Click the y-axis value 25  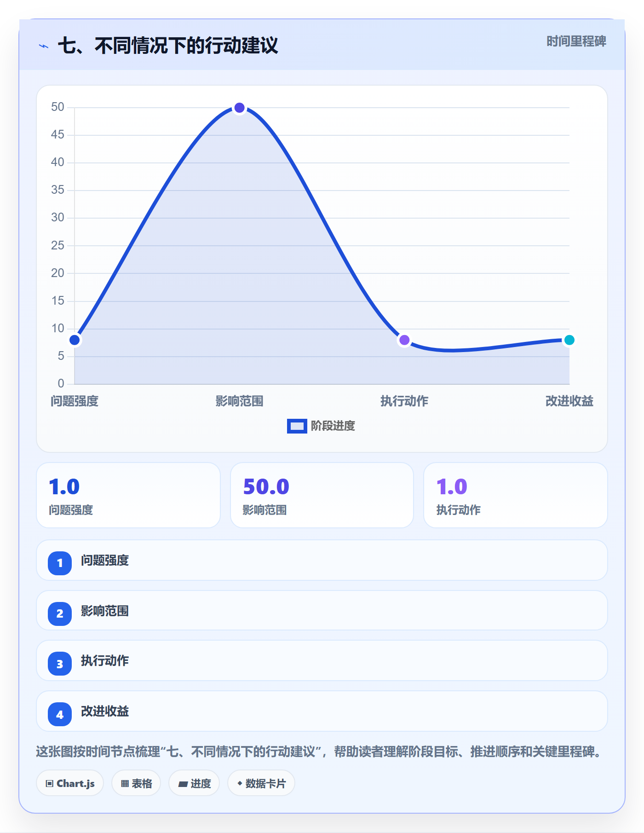click(x=57, y=245)
